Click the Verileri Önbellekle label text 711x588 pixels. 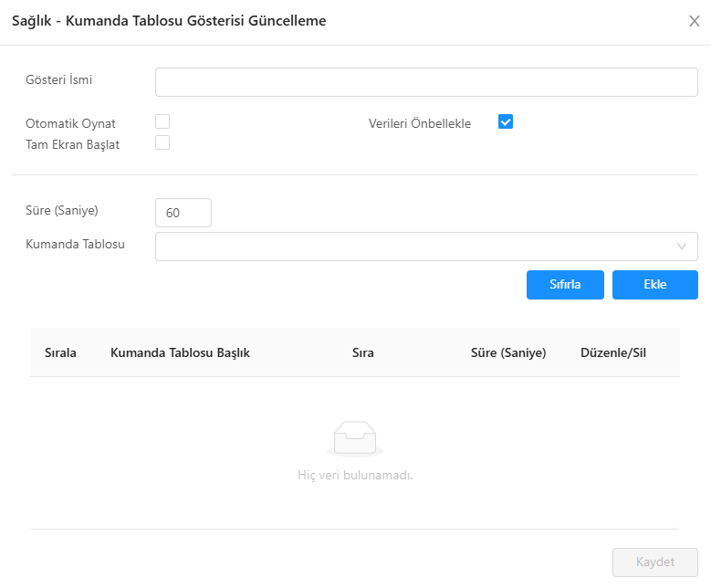point(420,124)
